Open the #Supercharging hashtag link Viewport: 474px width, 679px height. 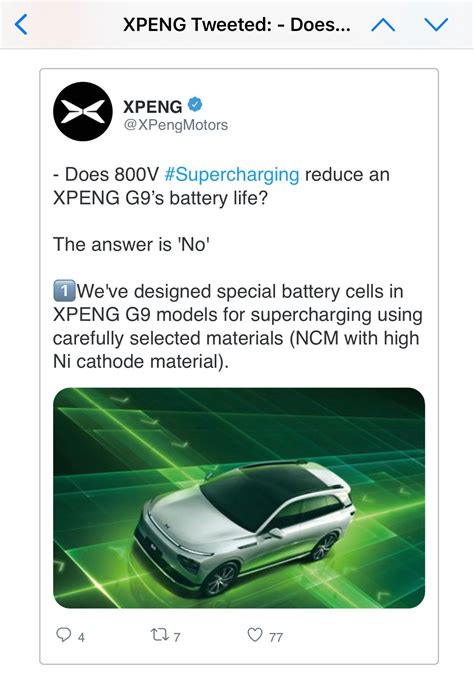232,175
